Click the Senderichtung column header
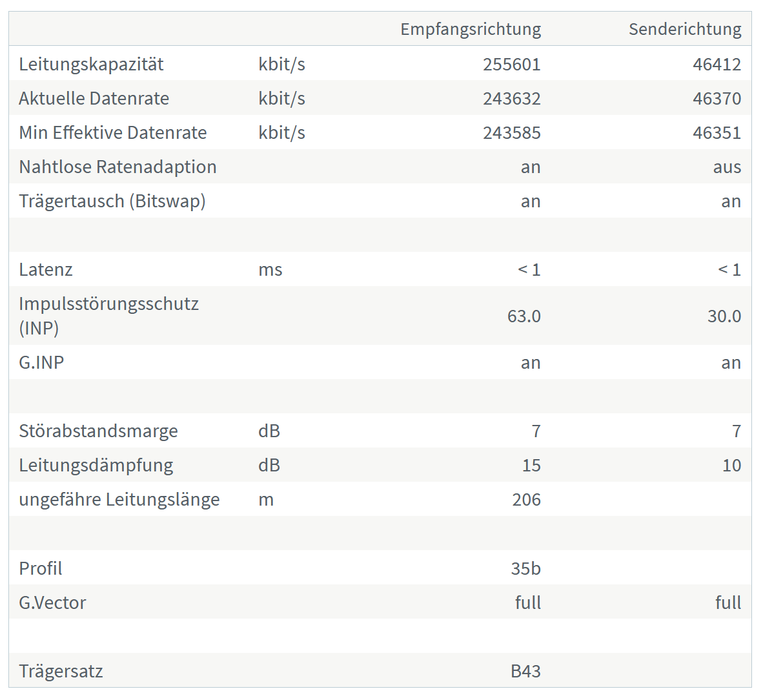 (685, 29)
